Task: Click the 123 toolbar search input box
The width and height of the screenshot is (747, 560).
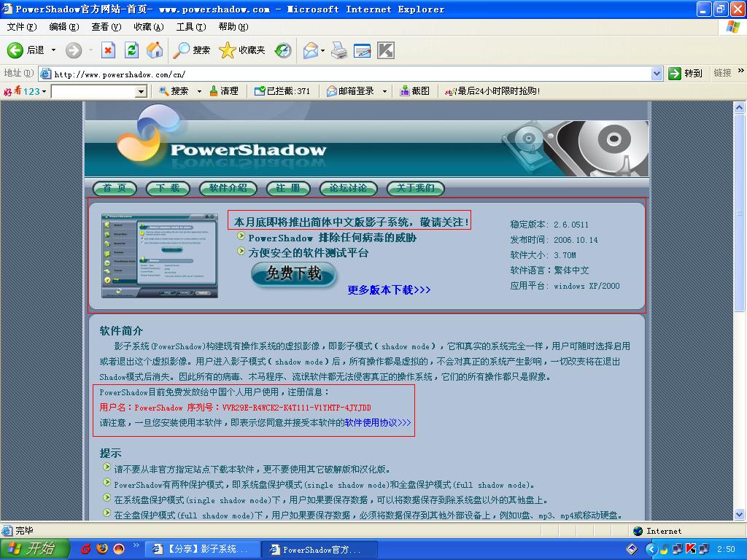Action: [93, 91]
